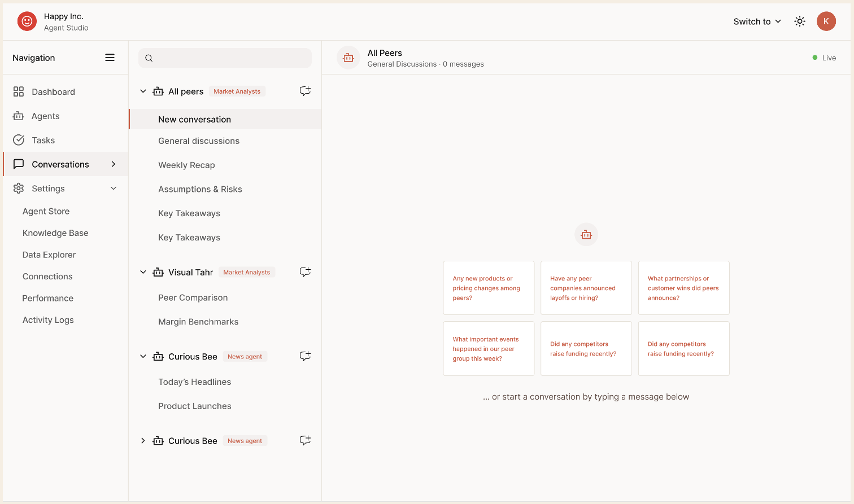Start a new conversation with Visual Tahr
The width and height of the screenshot is (854, 504).
[x=305, y=271]
